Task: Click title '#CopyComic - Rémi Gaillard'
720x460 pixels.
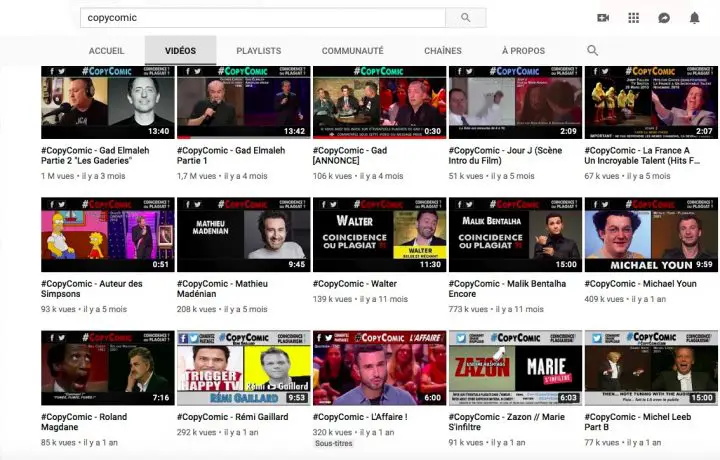Action: (x=232, y=417)
